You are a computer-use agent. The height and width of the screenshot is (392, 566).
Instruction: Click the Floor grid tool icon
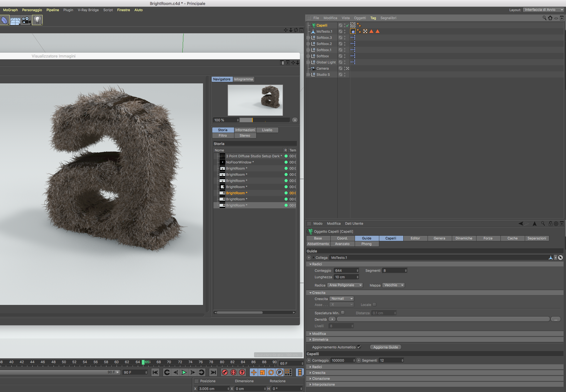pos(15,21)
